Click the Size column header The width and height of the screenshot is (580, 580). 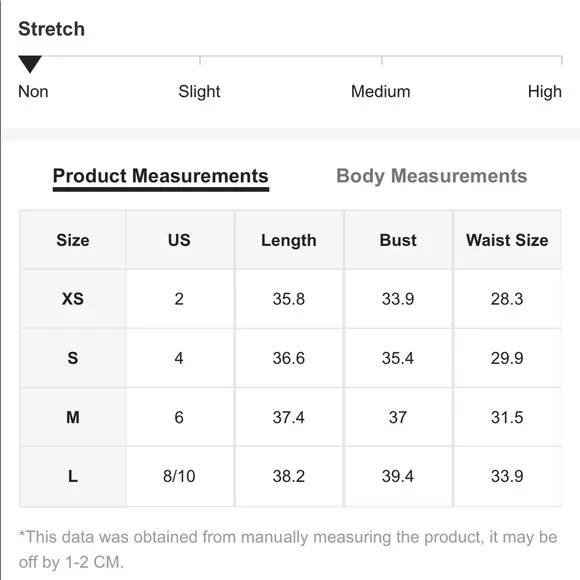point(73,240)
